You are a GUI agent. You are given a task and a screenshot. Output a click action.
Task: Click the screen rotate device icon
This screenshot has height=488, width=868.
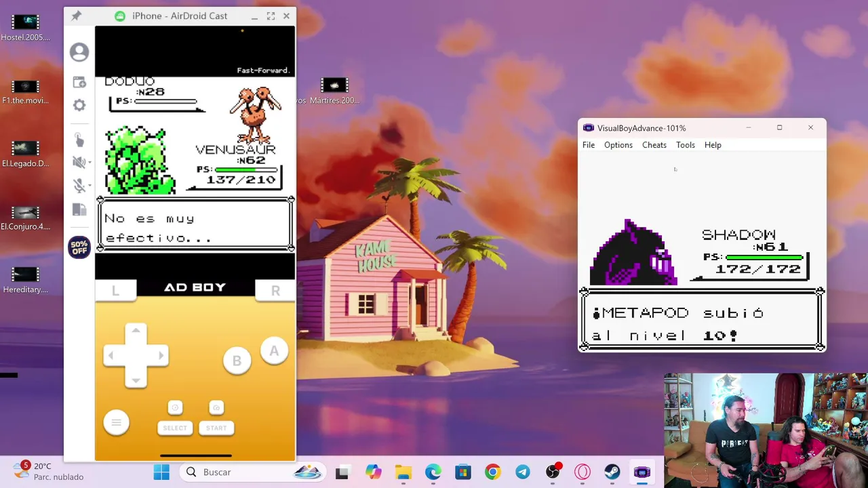79,210
